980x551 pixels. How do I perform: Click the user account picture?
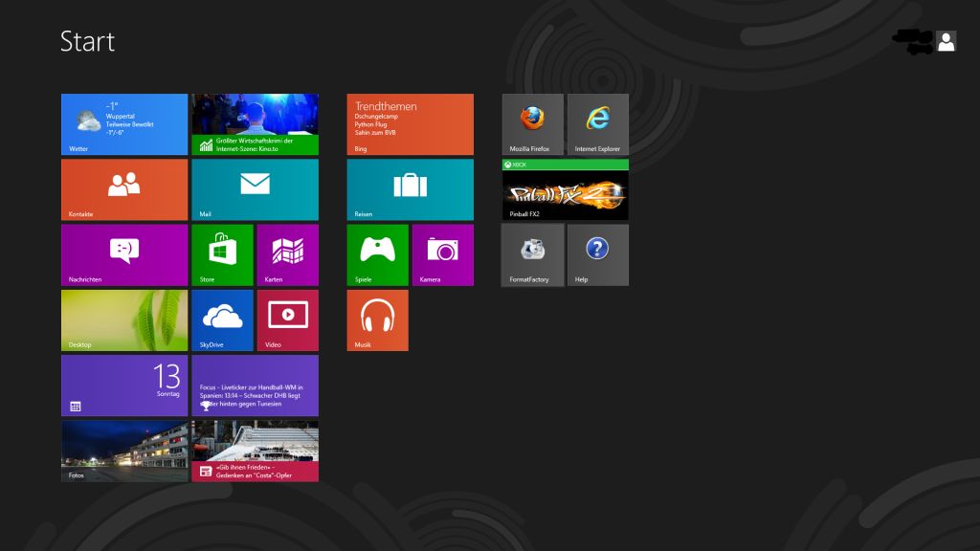947,41
